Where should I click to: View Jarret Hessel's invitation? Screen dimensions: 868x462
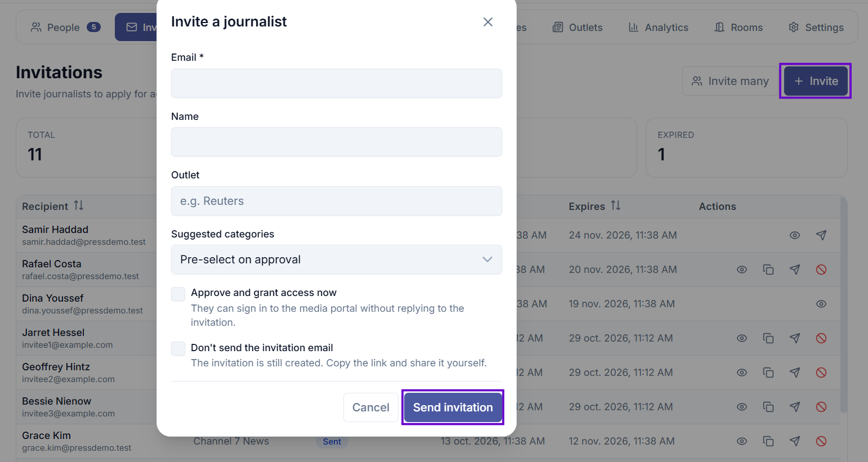(742, 338)
